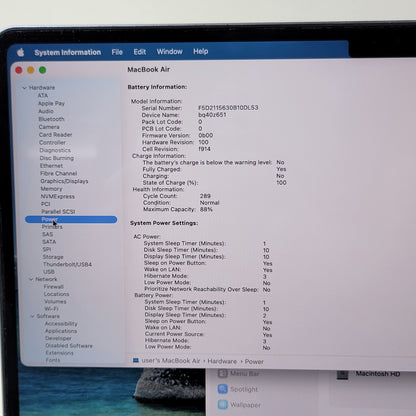Select SPI in the sidebar

47,249
